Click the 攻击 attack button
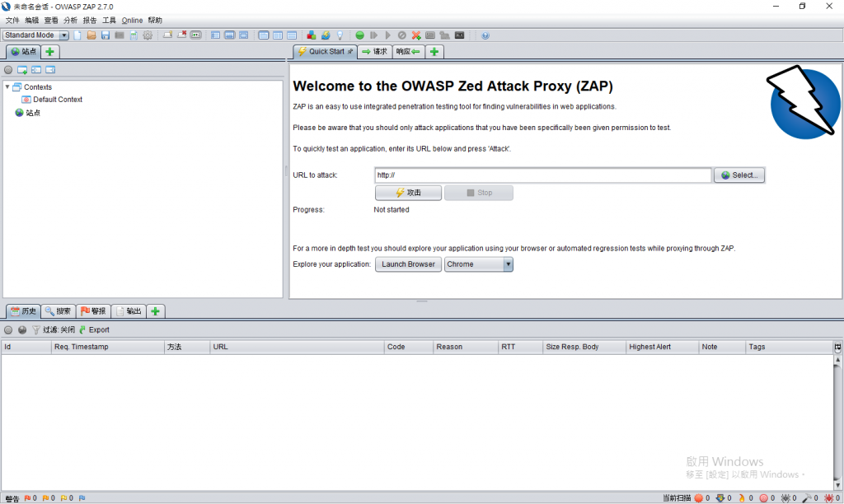Viewport: 844px width, 504px height. 409,193
